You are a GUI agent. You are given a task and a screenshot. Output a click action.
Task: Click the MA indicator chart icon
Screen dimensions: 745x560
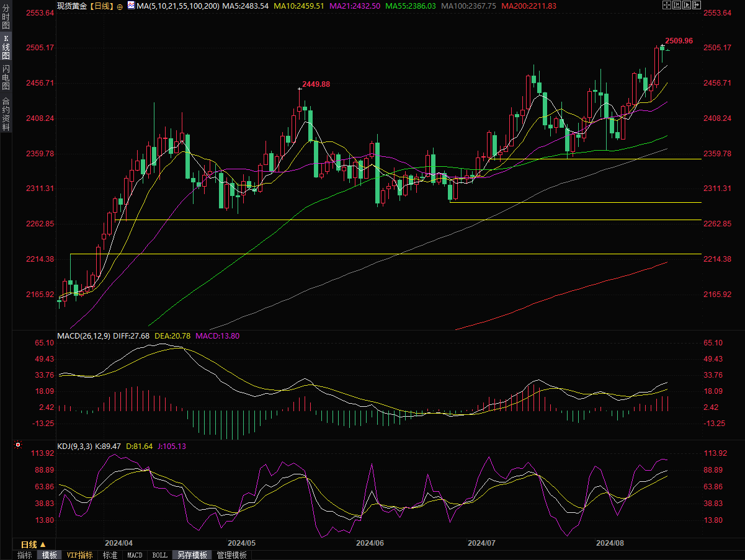coord(131,6)
